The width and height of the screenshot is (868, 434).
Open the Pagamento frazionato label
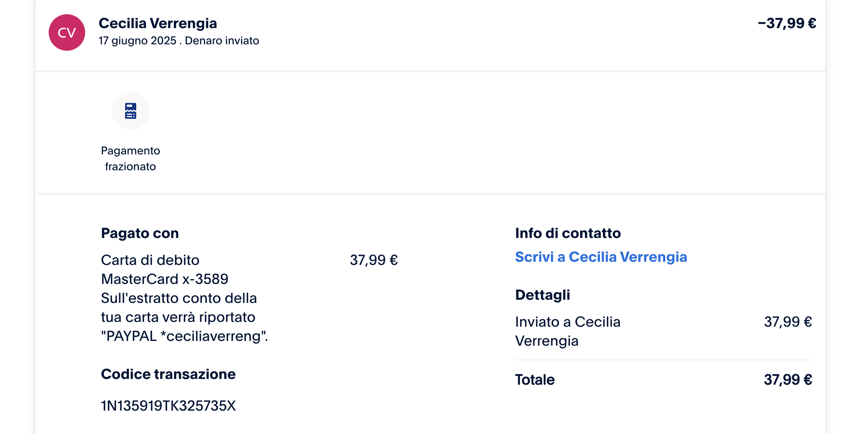click(131, 158)
